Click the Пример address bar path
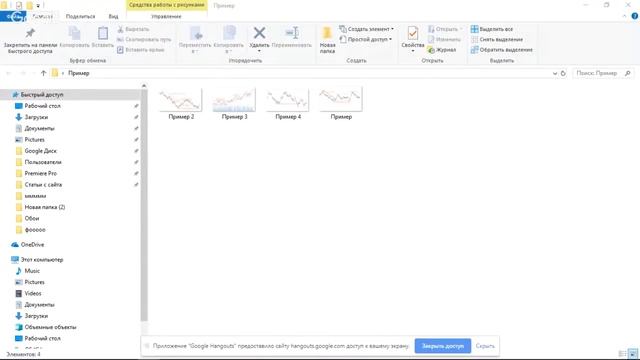Screen dimensions: 640x360 tap(79, 73)
